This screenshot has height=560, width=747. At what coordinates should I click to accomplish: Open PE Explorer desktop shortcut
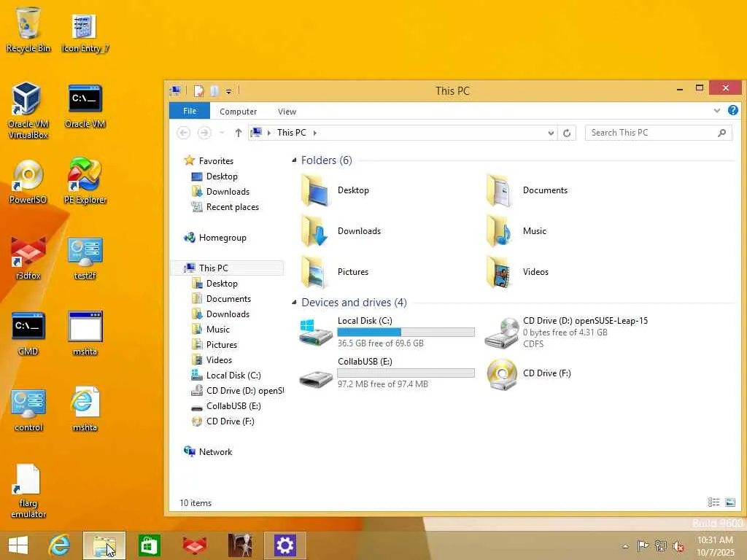click(85, 181)
